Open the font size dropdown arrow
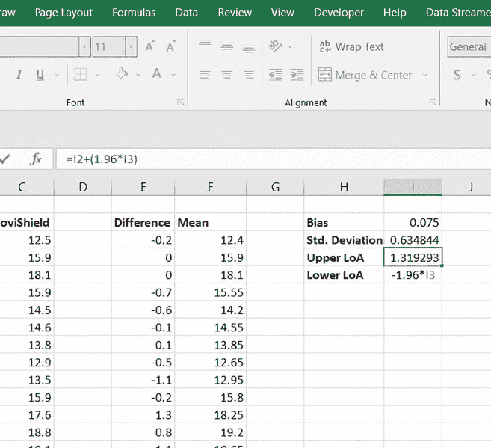Image resolution: width=491 pixels, height=448 pixels. pos(131,47)
